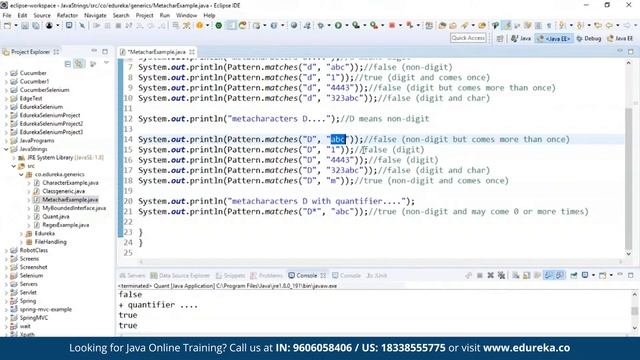Select the highlighted Java EE perspective
Screen dimensions: 640x360
click(x=554, y=38)
